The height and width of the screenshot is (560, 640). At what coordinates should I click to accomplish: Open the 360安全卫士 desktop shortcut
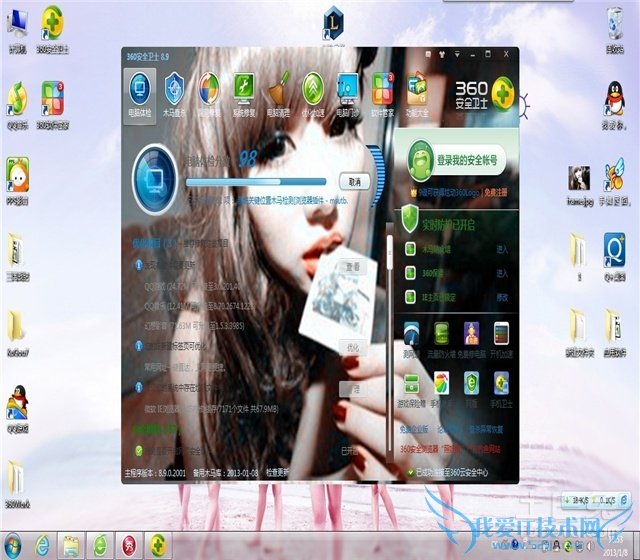[x=52, y=30]
